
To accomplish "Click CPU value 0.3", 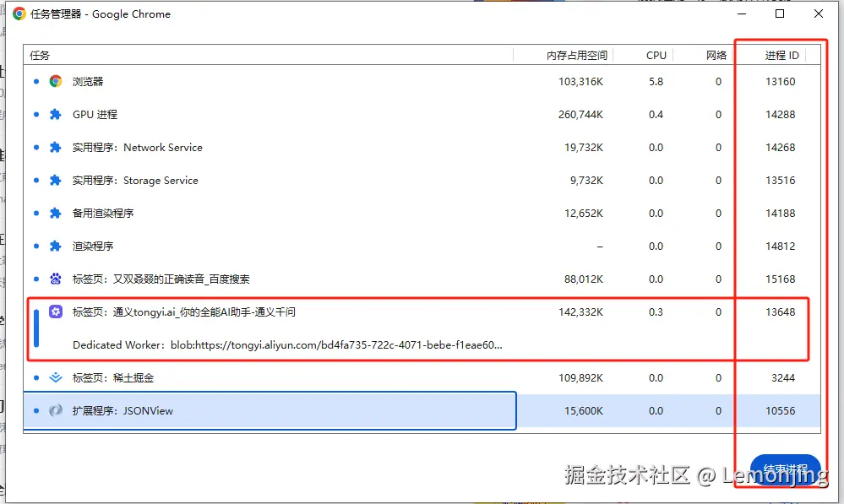I will tap(656, 312).
